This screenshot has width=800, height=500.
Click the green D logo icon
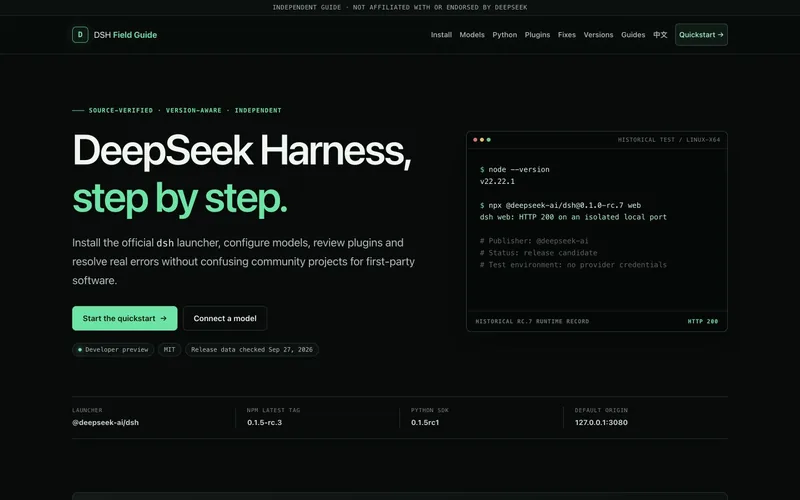[80, 35]
